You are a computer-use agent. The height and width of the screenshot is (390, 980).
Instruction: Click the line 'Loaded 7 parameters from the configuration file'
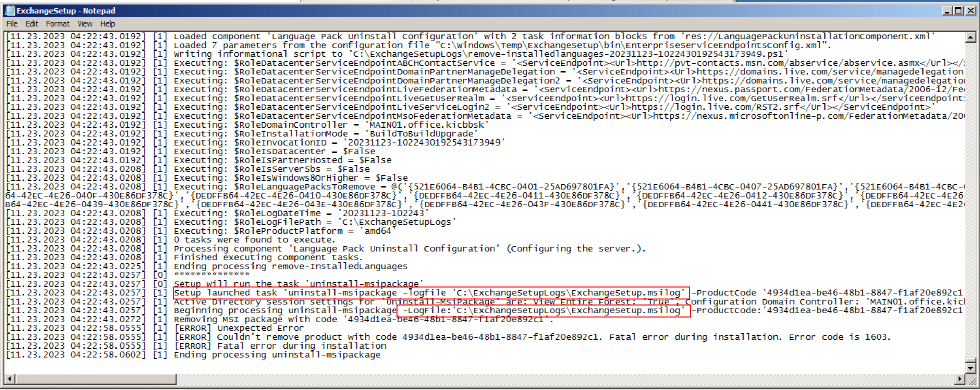419,45
